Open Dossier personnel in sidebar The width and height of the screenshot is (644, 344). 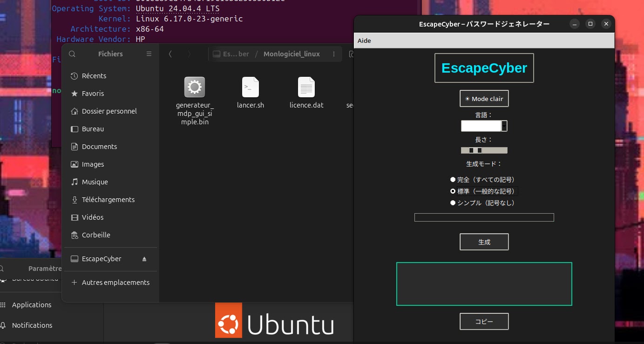tap(110, 111)
